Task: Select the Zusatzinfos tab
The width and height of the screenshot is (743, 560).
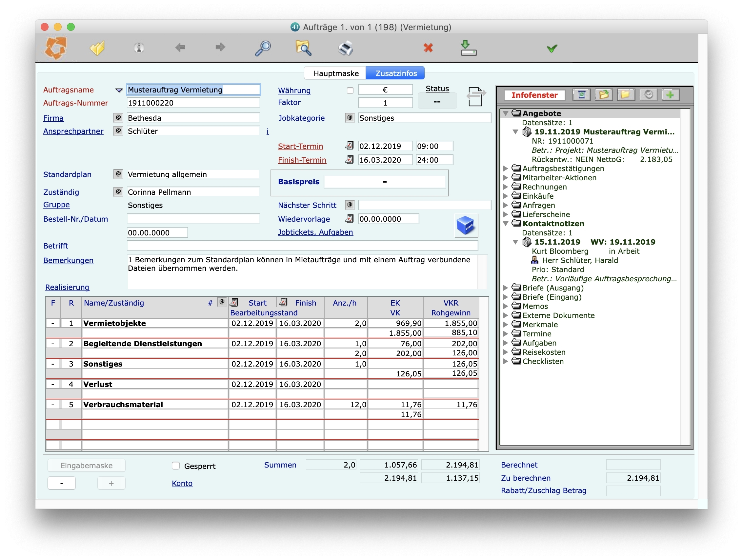Action: (396, 73)
